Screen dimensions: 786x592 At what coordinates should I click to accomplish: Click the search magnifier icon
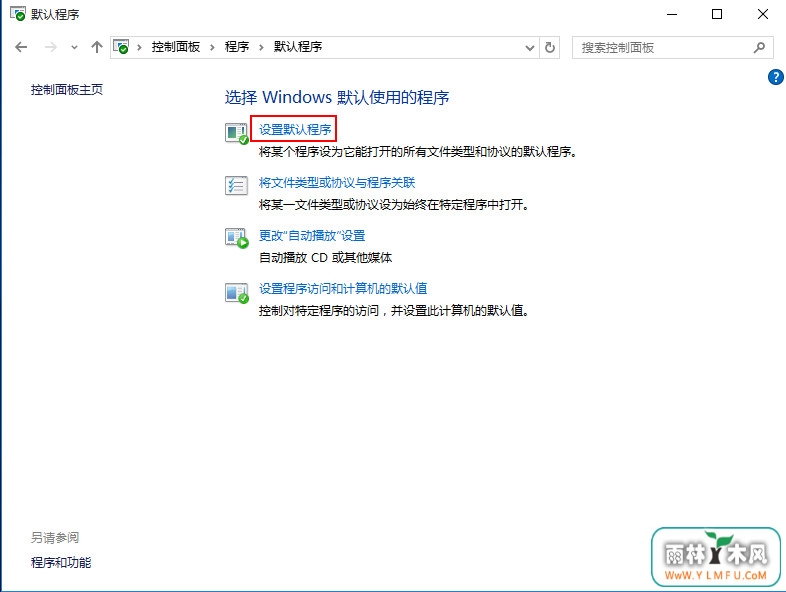pyautogui.click(x=759, y=48)
